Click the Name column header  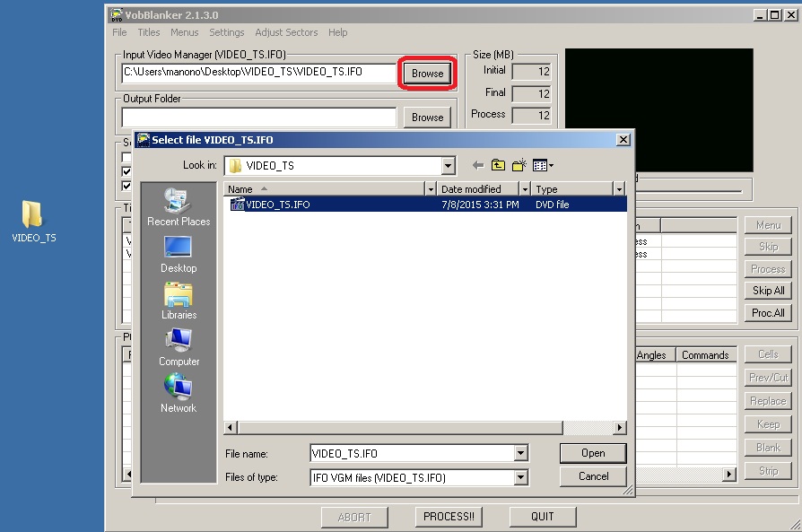324,189
